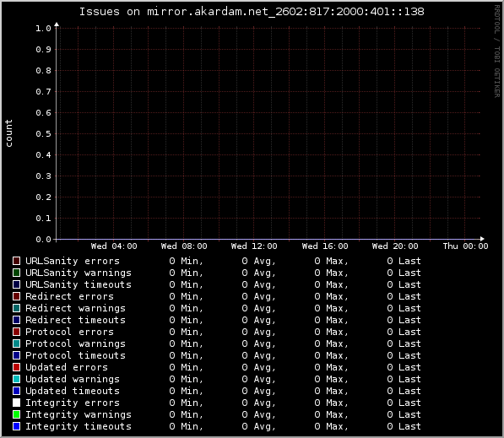Select the Redirect timeouts legend label
The height and width of the screenshot is (438, 504).
coord(75,320)
